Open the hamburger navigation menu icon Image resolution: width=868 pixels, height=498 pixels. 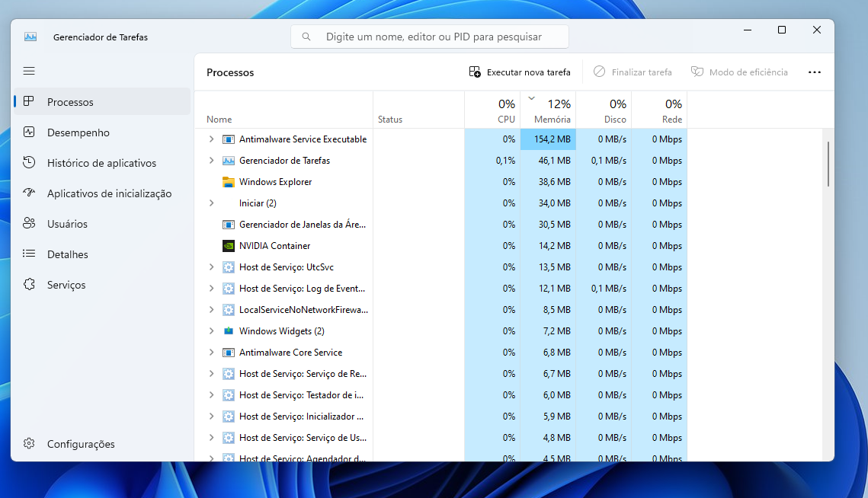tap(29, 71)
